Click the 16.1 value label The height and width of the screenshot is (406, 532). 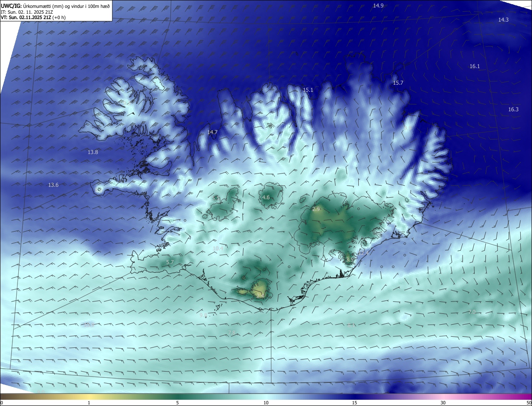(x=475, y=66)
